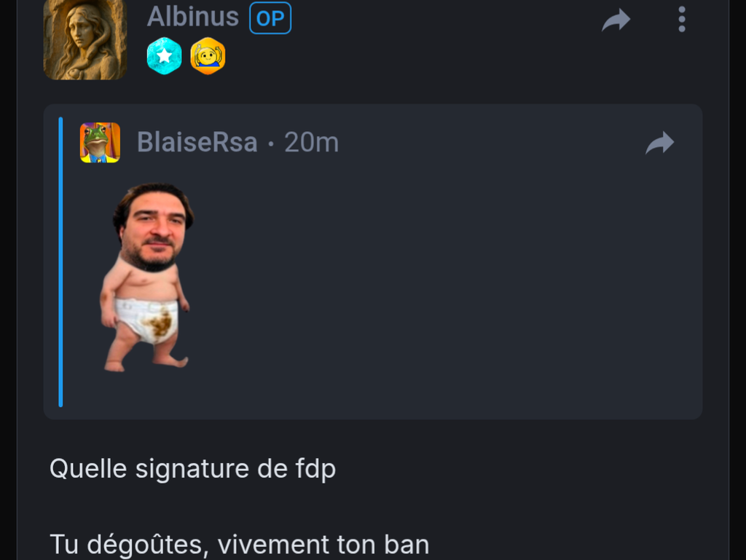Open BlaiseRsa's frog avatar
The image size is (746, 560).
100,143
